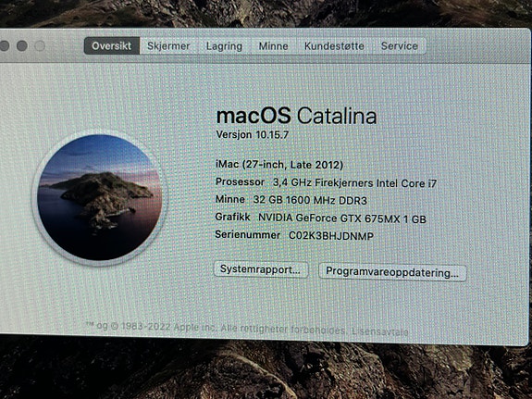This screenshot has width=532, height=399.
Task: Select the Minne tab
Action: (274, 46)
